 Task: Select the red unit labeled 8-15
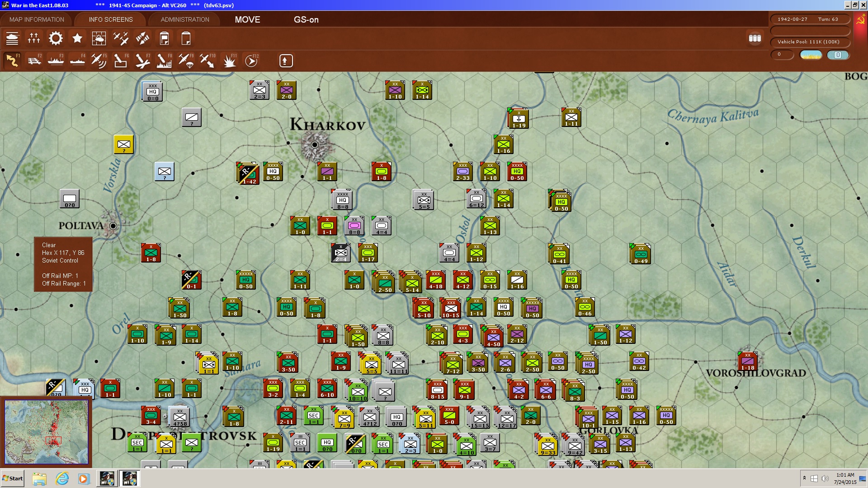[437, 390]
